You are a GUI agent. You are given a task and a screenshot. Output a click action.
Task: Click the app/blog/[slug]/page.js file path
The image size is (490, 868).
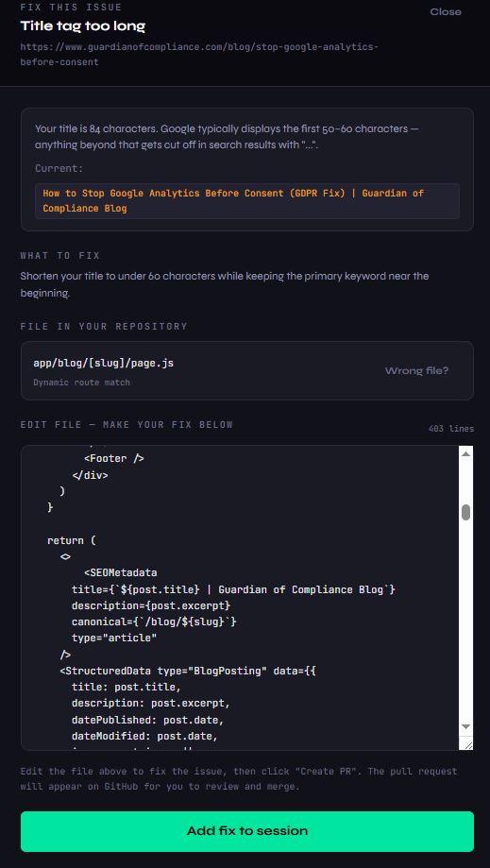(x=104, y=363)
